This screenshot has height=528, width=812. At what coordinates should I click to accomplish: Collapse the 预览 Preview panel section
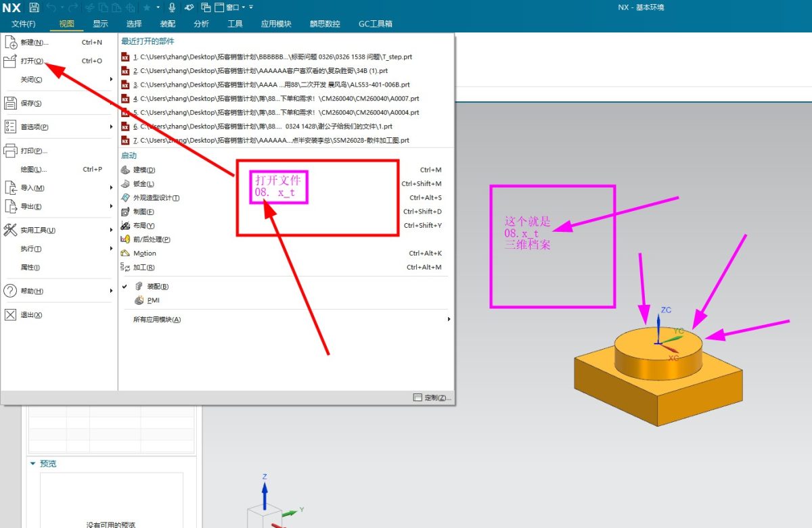coord(33,464)
